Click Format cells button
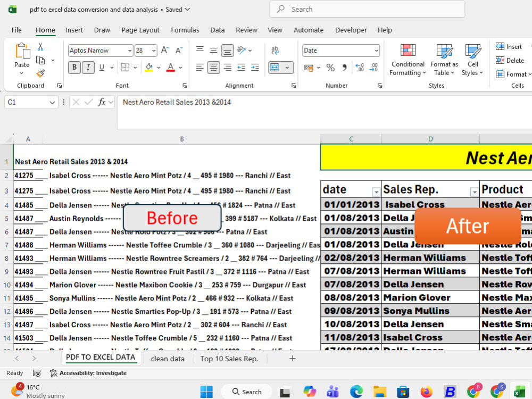The height and width of the screenshot is (399, 532). [513, 74]
